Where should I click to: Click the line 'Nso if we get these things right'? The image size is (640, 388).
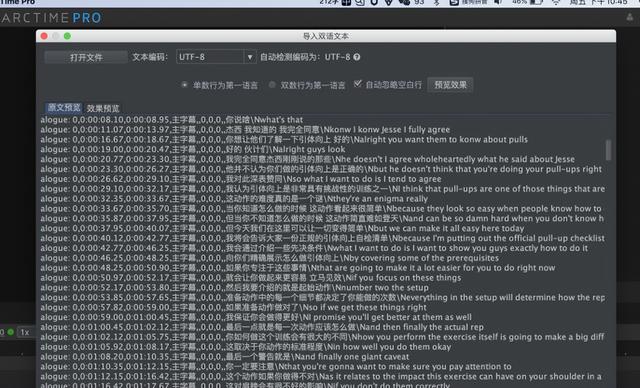233,307
